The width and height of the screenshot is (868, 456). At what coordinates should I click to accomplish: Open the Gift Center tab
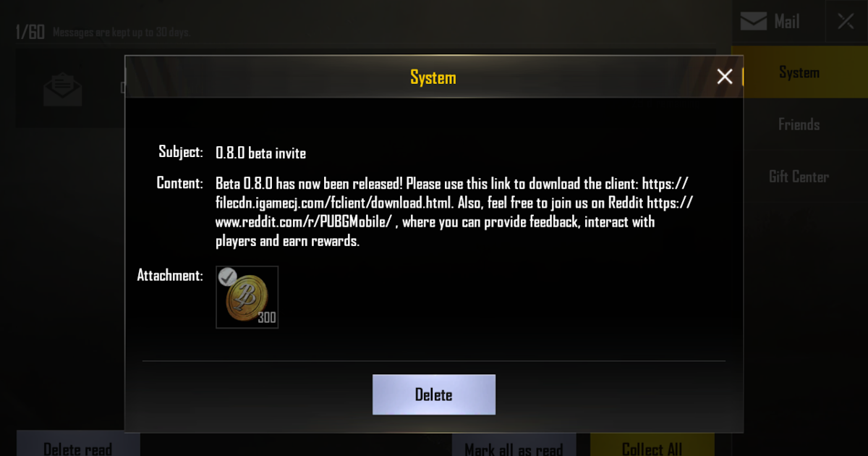(799, 177)
